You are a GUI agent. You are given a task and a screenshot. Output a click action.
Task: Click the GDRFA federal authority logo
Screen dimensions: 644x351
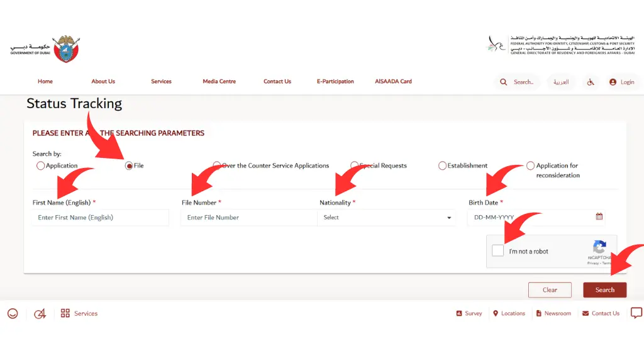coord(561,45)
